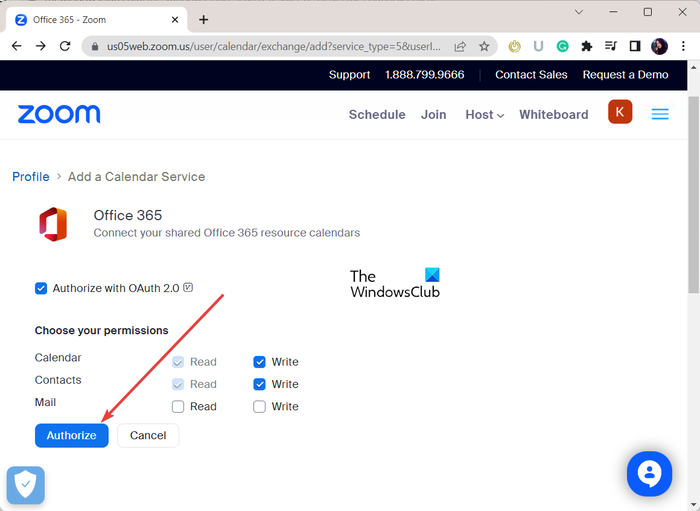The image size is (700, 511).
Task: Click the 'Calendar' permission label
Action: [58, 358]
